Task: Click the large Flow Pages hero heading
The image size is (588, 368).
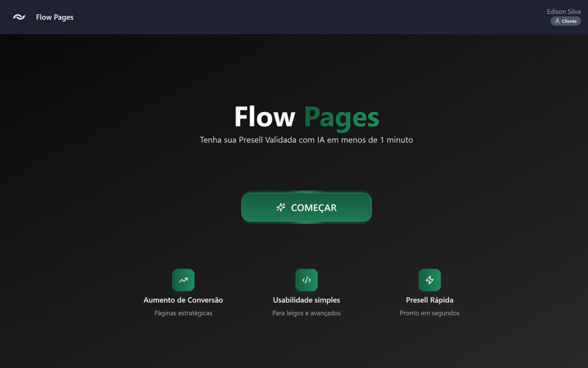Action: 307,117
